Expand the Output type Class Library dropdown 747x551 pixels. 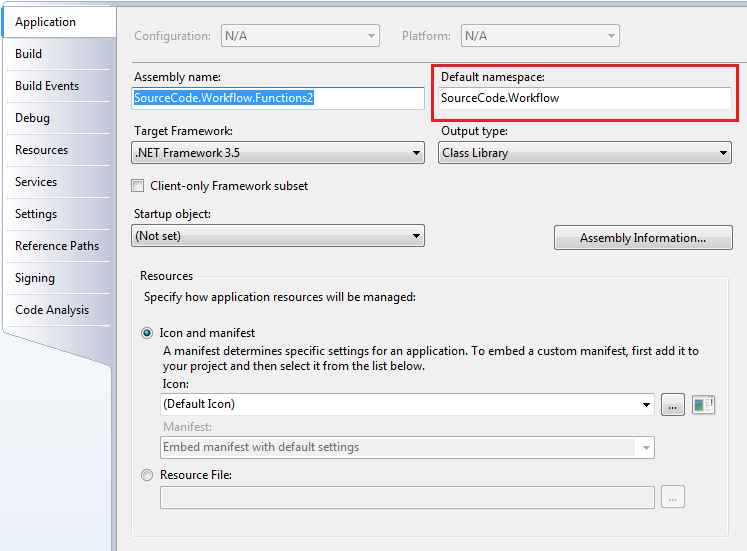pyautogui.click(x=585, y=153)
